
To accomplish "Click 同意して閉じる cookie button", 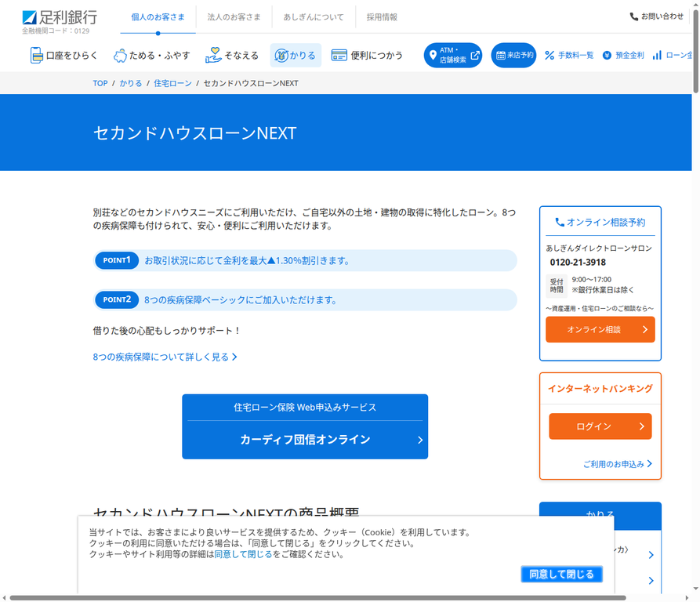I will (561, 574).
